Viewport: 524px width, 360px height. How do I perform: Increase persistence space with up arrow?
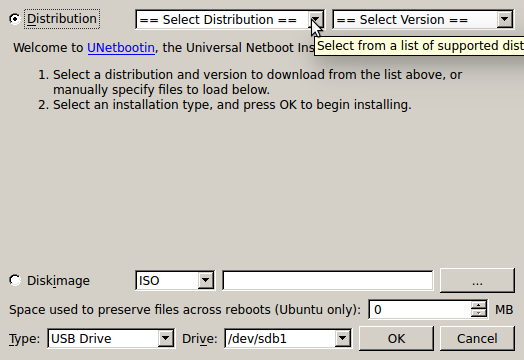pyautogui.click(x=479, y=305)
